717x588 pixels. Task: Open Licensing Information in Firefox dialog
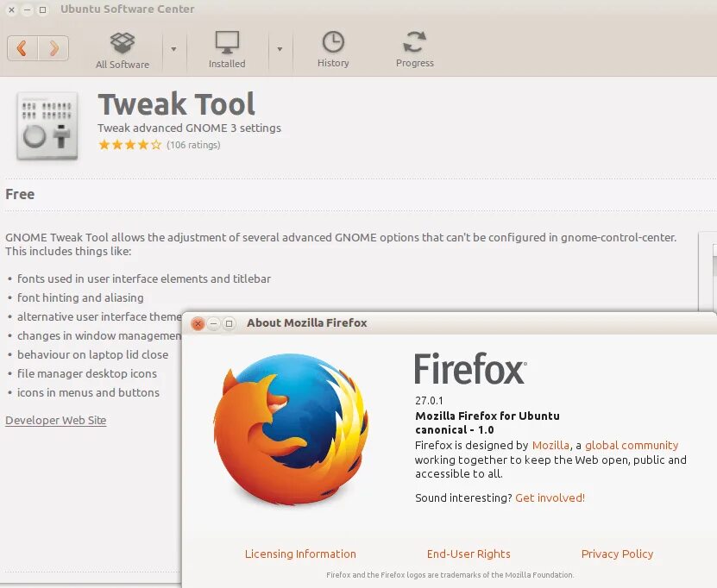tap(300, 554)
